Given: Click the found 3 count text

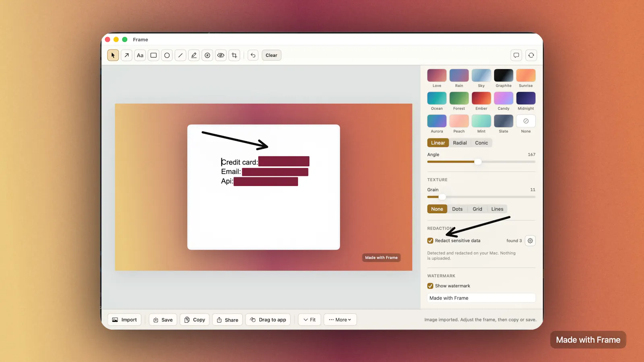Looking at the screenshot, I should pos(514,241).
